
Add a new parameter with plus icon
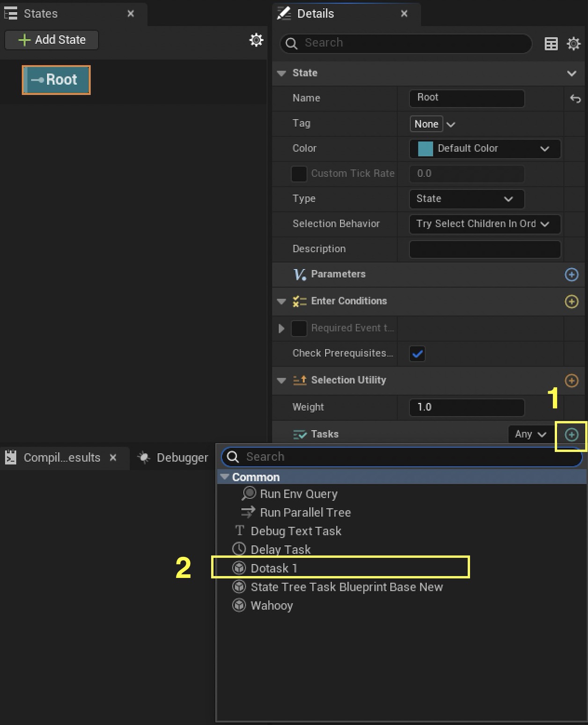tap(571, 274)
